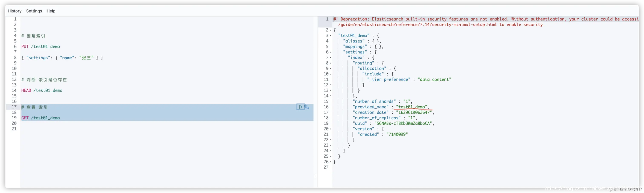Collapse the "allocation" block fold at line 9
The width and height of the screenshot is (644, 193).
coord(330,69)
